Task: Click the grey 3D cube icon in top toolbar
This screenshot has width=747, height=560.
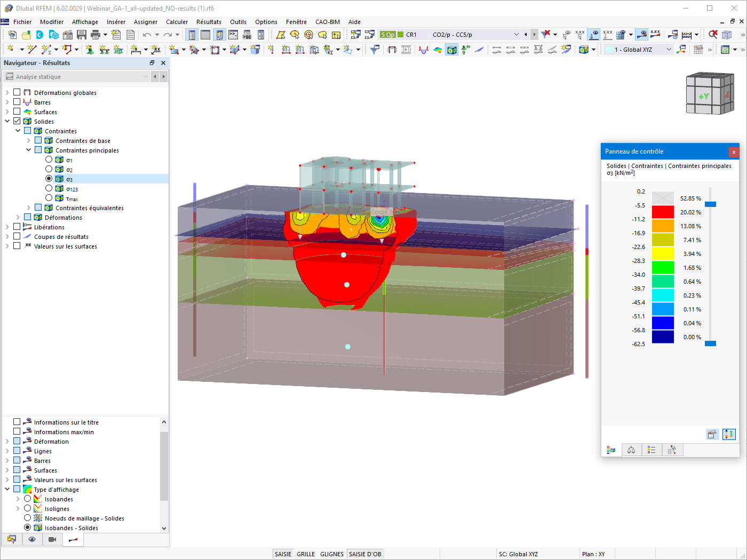Action: (727, 35)
